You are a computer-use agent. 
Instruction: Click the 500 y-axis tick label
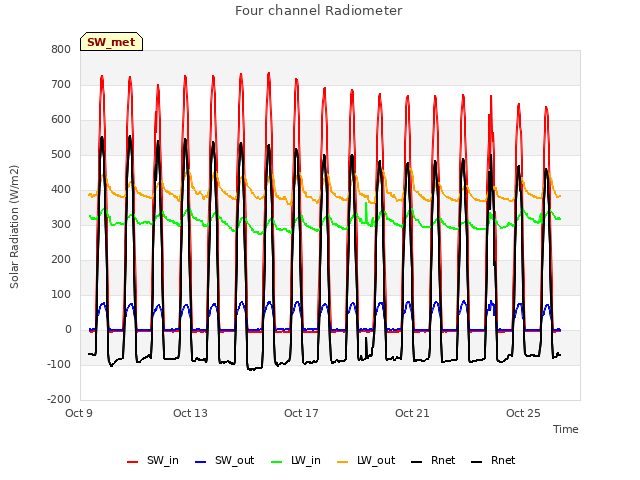[x=61, y=155]
